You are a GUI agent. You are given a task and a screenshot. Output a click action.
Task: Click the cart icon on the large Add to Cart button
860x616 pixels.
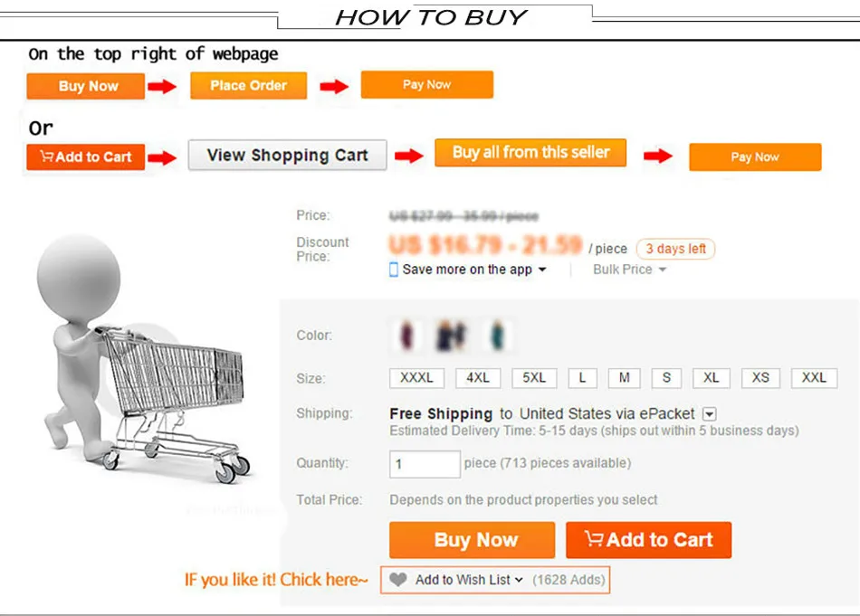point(594,539)
